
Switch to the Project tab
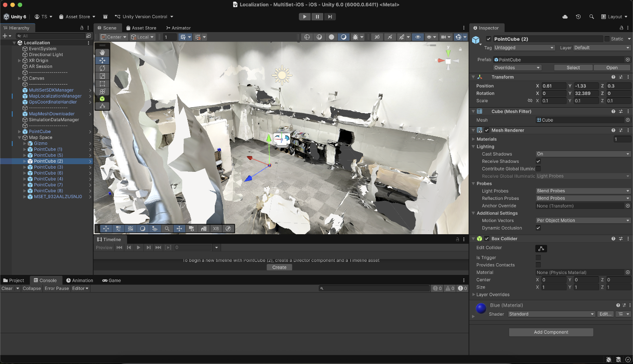[14, 280]
